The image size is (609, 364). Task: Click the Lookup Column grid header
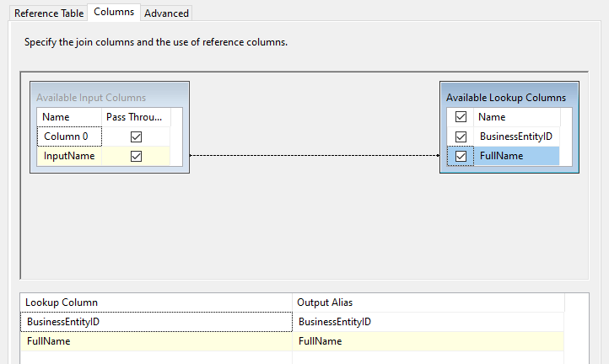pyautogui.click(x=156, y=302)
